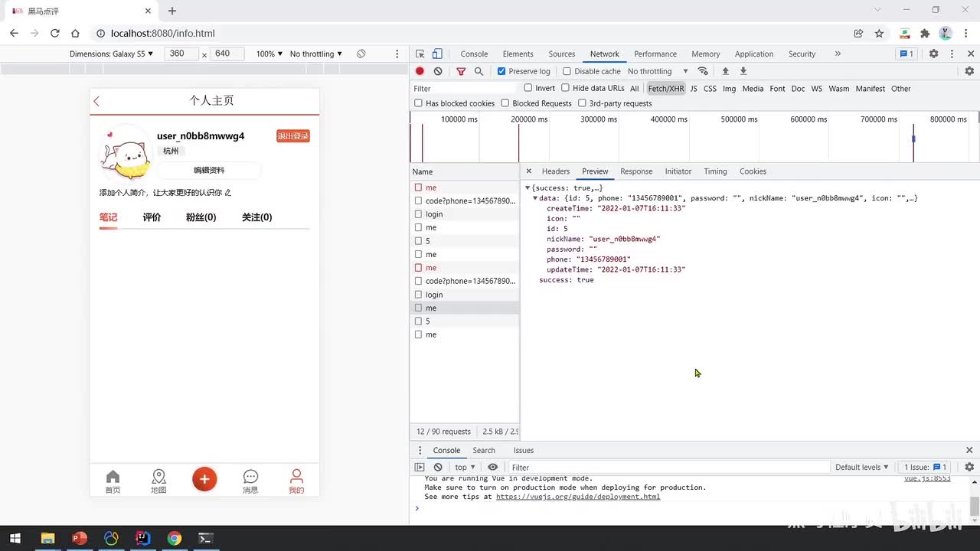Open the 100% zoom dropdown
980x551 pixels.
(x=269, y=54)
